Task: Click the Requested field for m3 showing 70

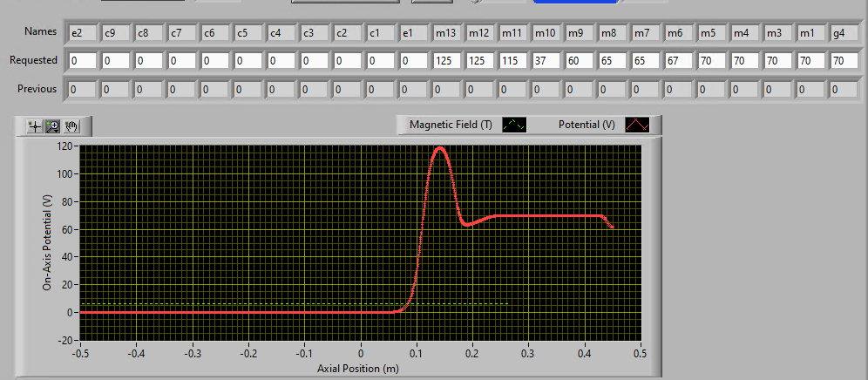Action: click(x=779, y=60)
